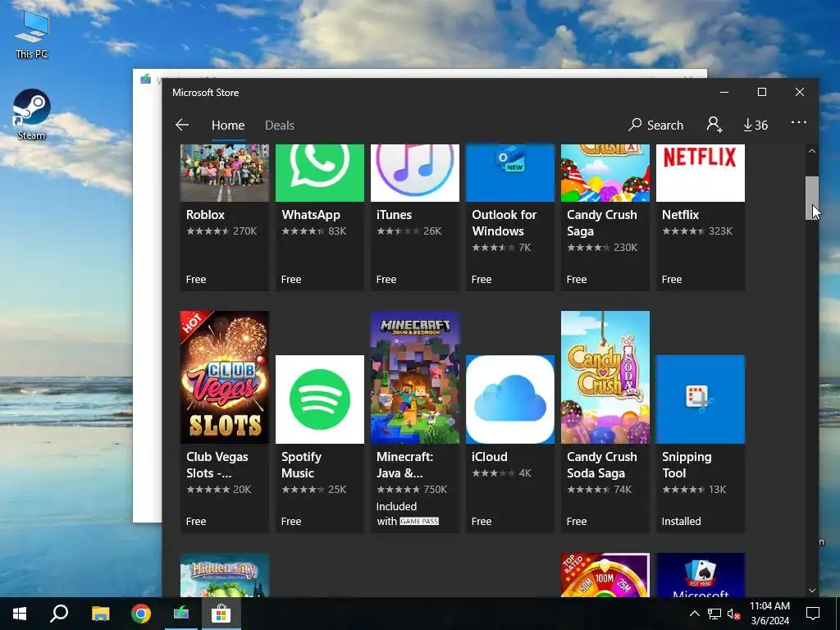Select the Steam desktop shortcut

tap(32, 115)
